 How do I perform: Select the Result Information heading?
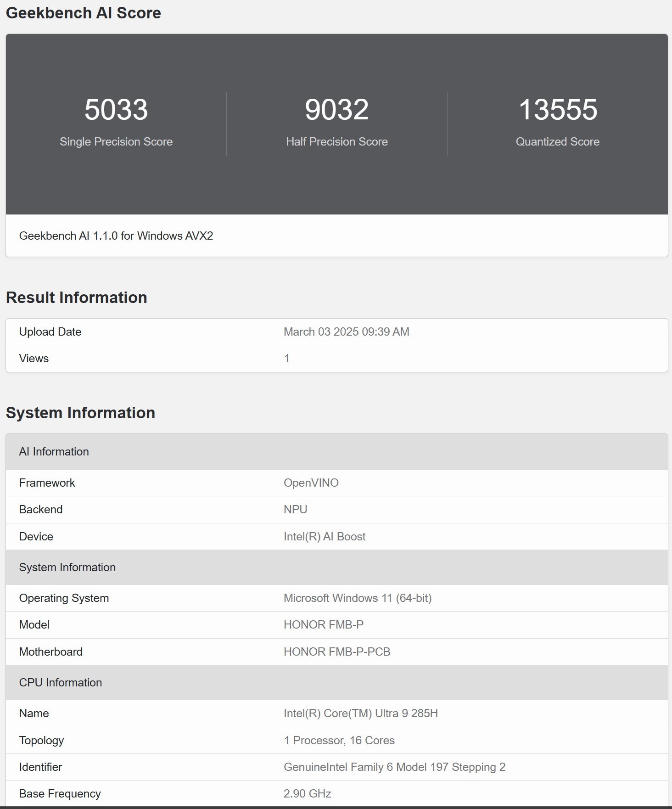tap(77, 298)
